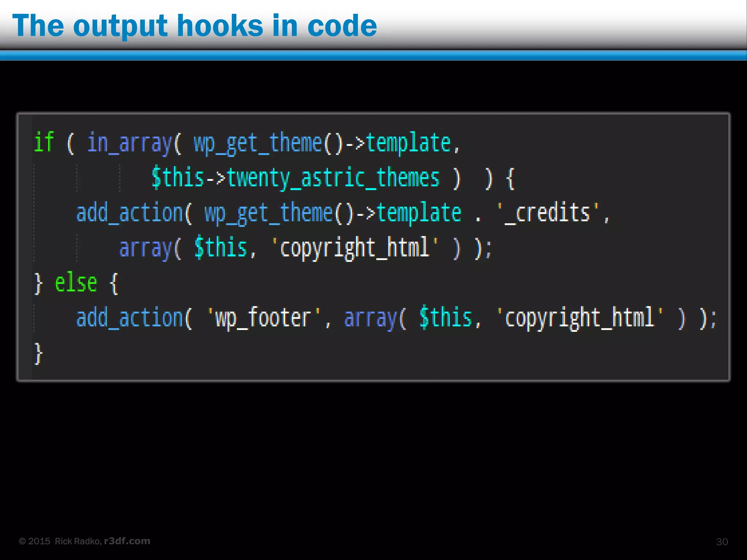Viewport: 747px width, 560px height.
Task: Click 'add_action' inside the else block
Action: (x=129, y=318)
